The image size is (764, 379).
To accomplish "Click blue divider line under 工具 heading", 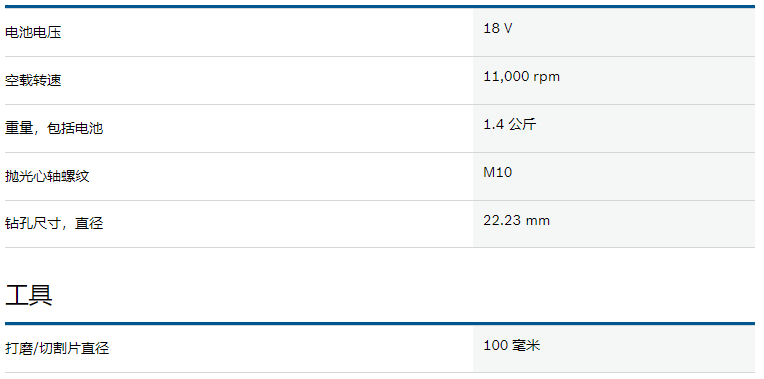I will point(380,323).
